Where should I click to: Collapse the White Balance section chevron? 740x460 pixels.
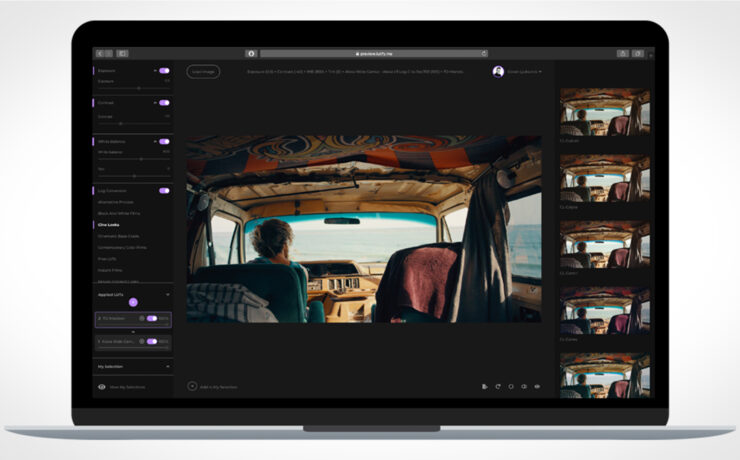[x=155, y=142]
